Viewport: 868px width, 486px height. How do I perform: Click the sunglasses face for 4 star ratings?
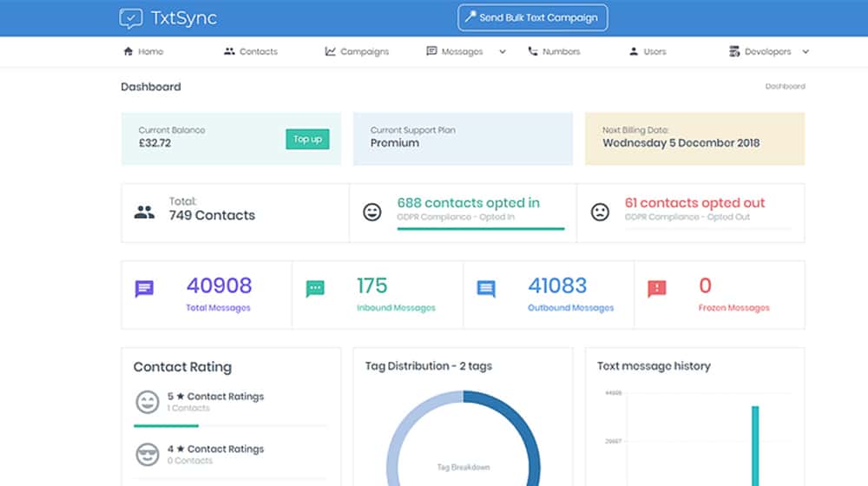click(148, 455)
